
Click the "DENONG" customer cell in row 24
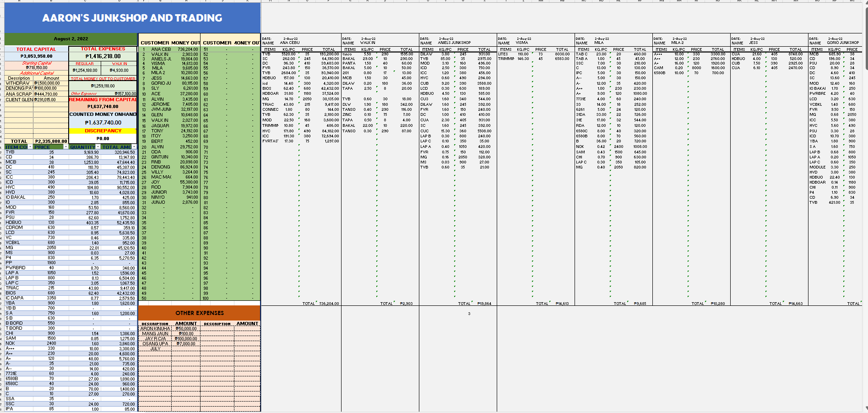tap(161, 167)
